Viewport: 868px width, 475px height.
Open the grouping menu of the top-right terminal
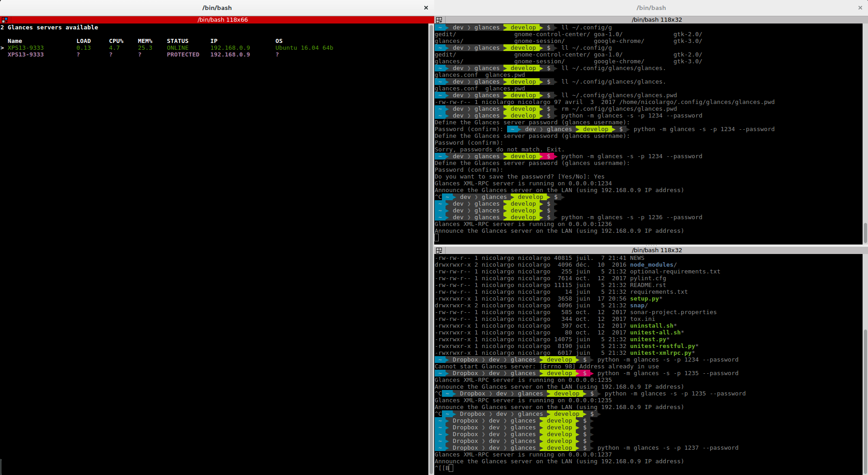click(439, 20)
